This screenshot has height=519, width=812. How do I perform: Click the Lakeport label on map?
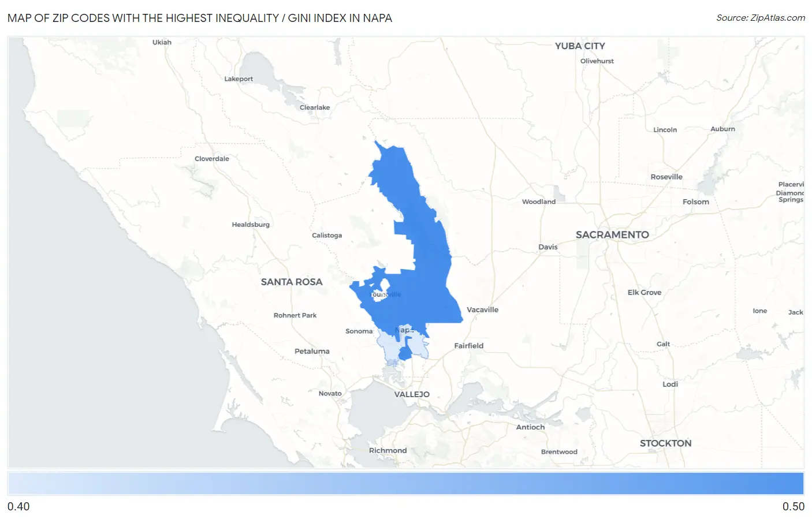pyautogui.click(x=239, y=79)
